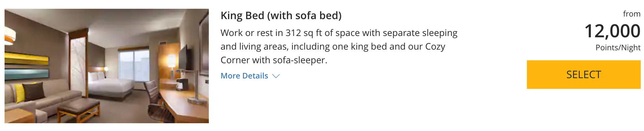Click the striped wall art in the photo

tap(26, 67)
